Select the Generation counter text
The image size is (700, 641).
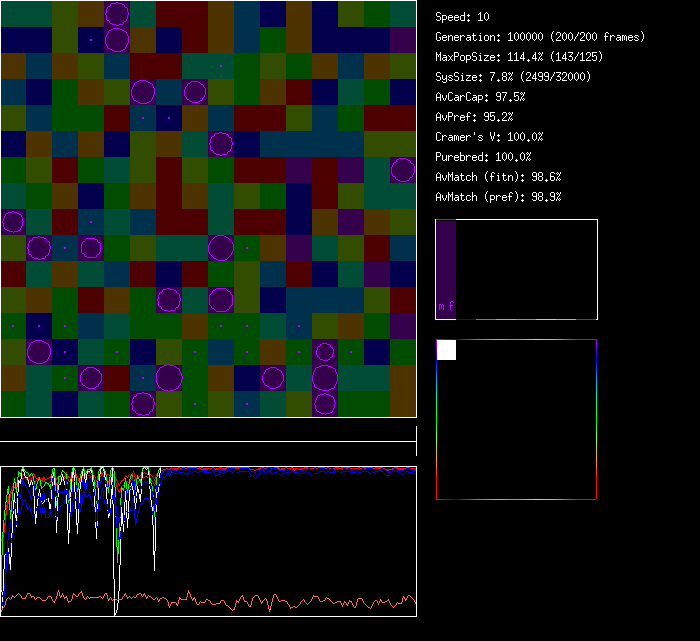coord(540,37)
